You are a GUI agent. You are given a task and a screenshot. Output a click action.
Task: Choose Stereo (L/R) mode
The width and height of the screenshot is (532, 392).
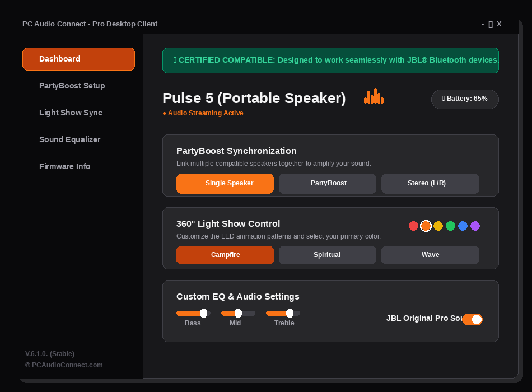[430, 183]
